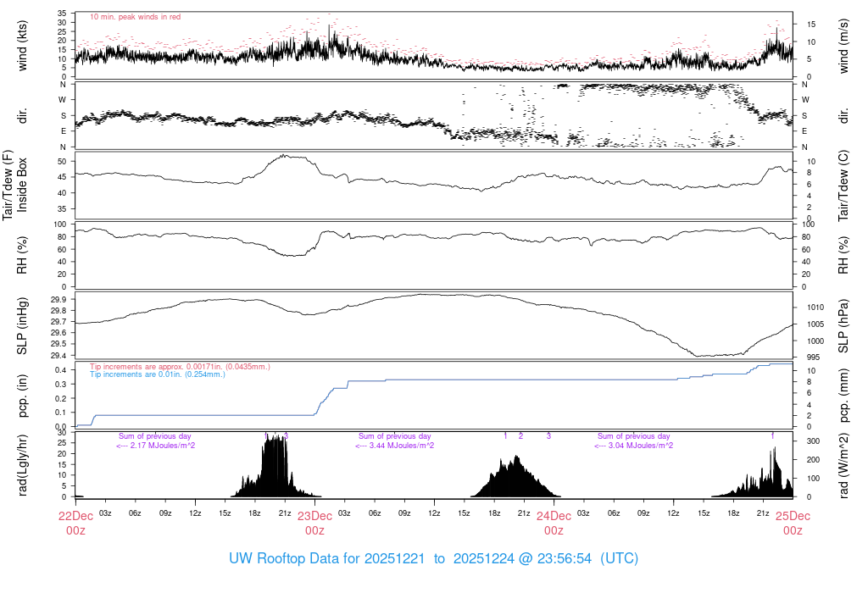This screenshot has width=868, height=593.
Task: Click the '50' tick on Tair/Tdew (F) axis
Action: [x=63, y=162]
